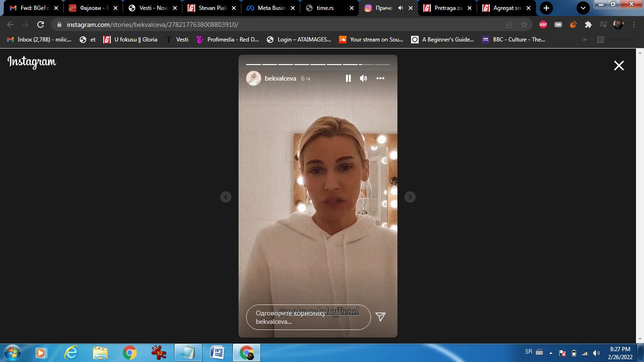Open the tab search dropdown arrow
This screenshot has width=644, height=362.
click(x=583, y=8)
